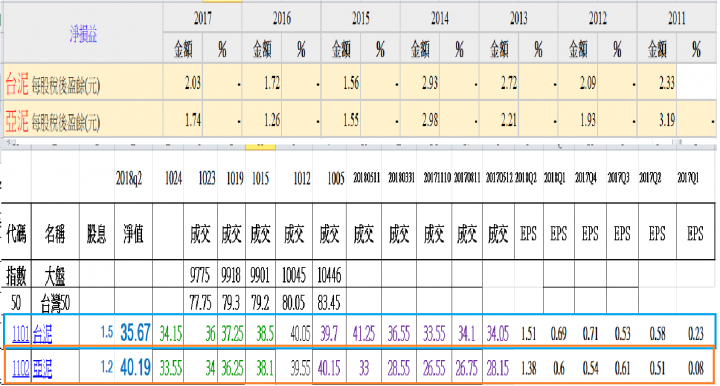Click the 2.98 value for 亞泥 2014

click(x=430, y=120)
